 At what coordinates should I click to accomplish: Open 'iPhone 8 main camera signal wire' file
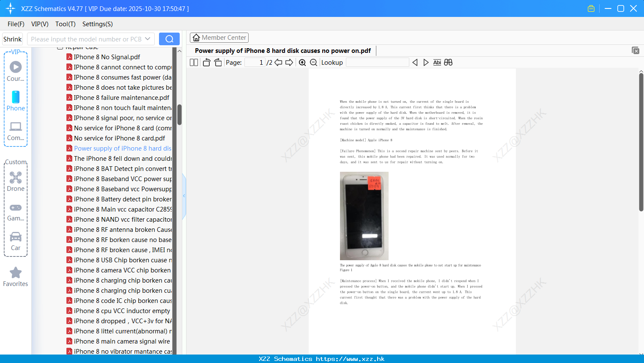point(118,341)
